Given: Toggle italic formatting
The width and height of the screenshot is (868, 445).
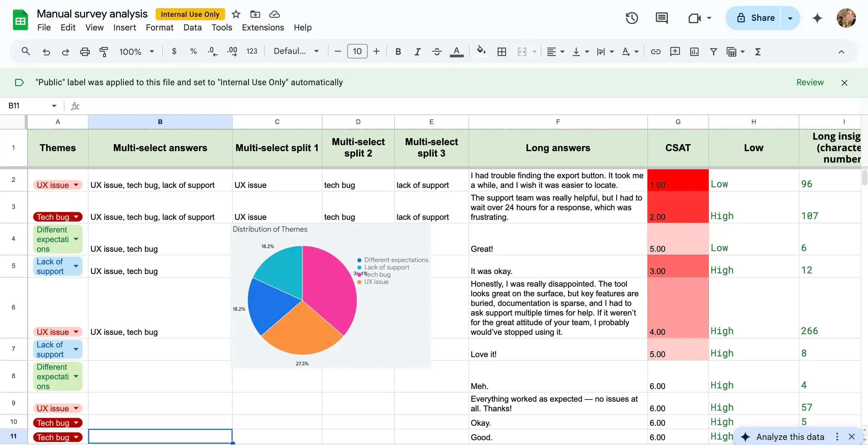Looking at the screenshot, I should (x=417, y=51).
